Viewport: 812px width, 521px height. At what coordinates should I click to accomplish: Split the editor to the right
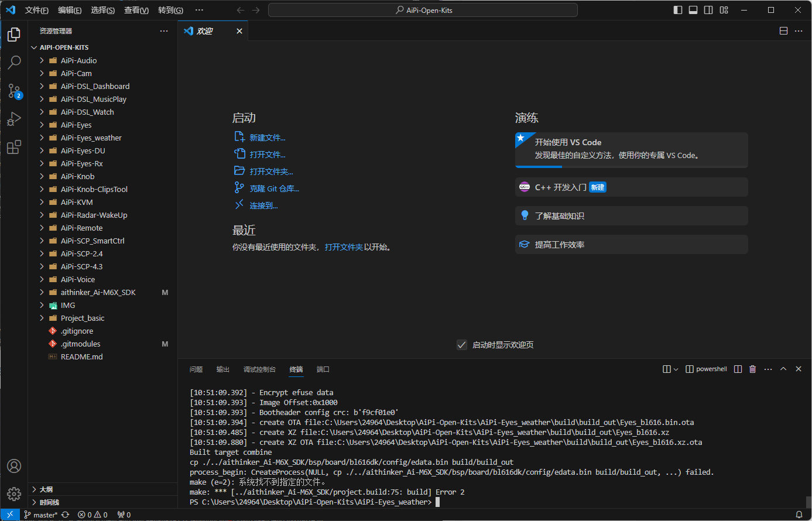(x=783, y=31)
